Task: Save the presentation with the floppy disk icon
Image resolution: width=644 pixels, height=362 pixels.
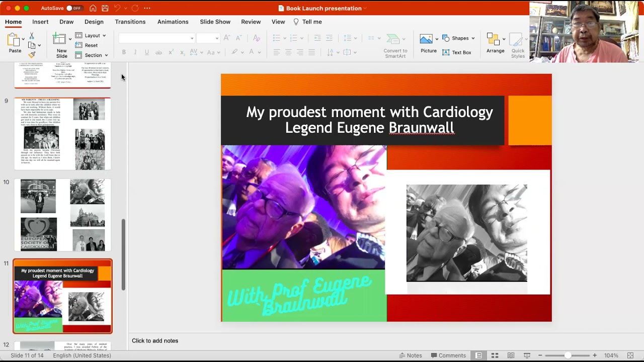Action: point(105,8)
